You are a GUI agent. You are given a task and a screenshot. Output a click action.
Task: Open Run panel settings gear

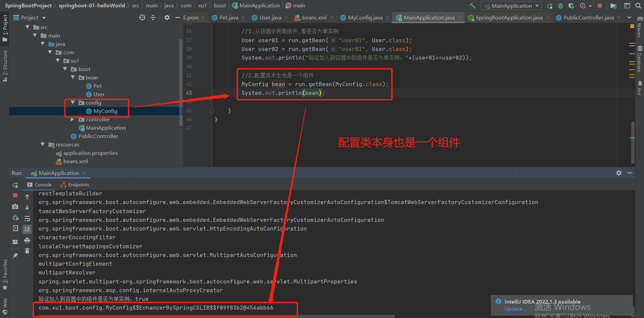click(619, 173)
